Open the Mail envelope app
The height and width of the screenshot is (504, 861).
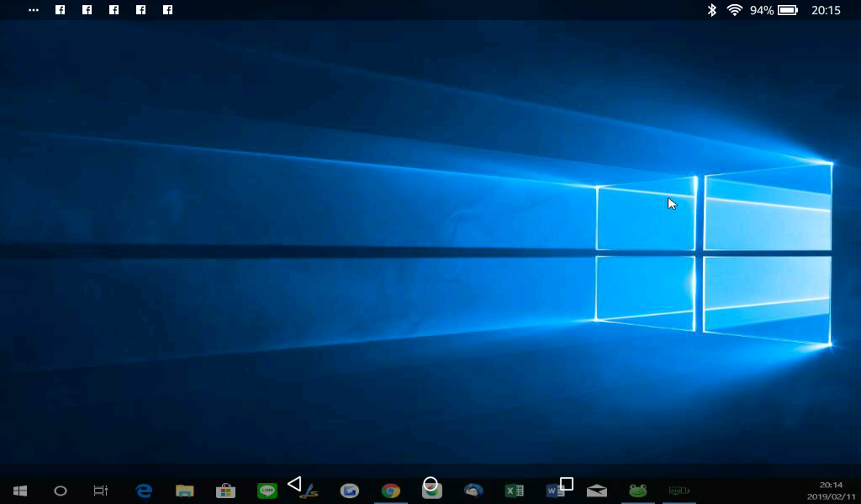[597, 491]
